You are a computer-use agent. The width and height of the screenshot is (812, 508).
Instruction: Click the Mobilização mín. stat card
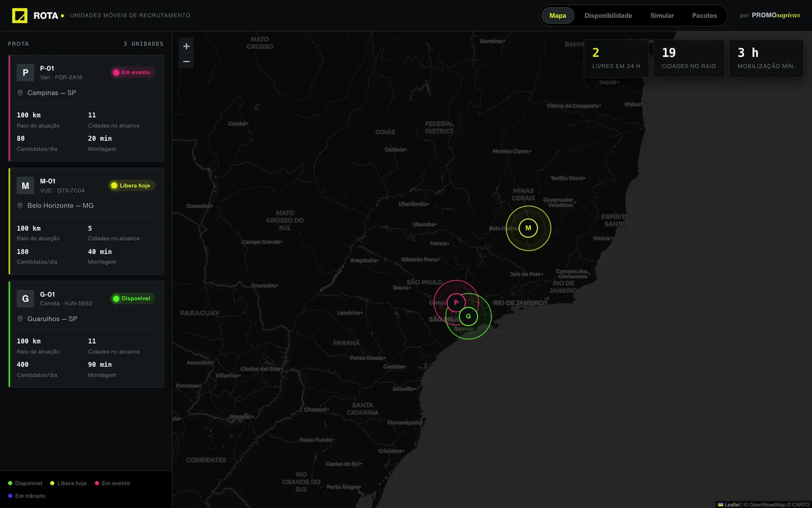tap(766, 59)
